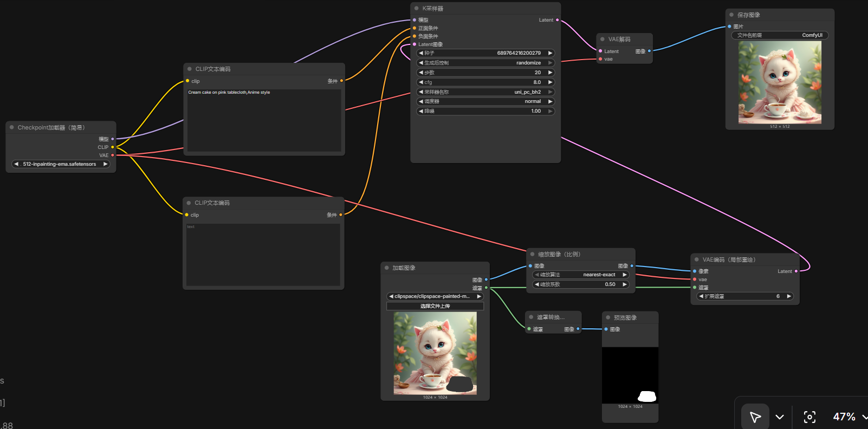
Task: Collapse the 缩放图像（比例） node via its dot
Action: [x=532, y=254]
